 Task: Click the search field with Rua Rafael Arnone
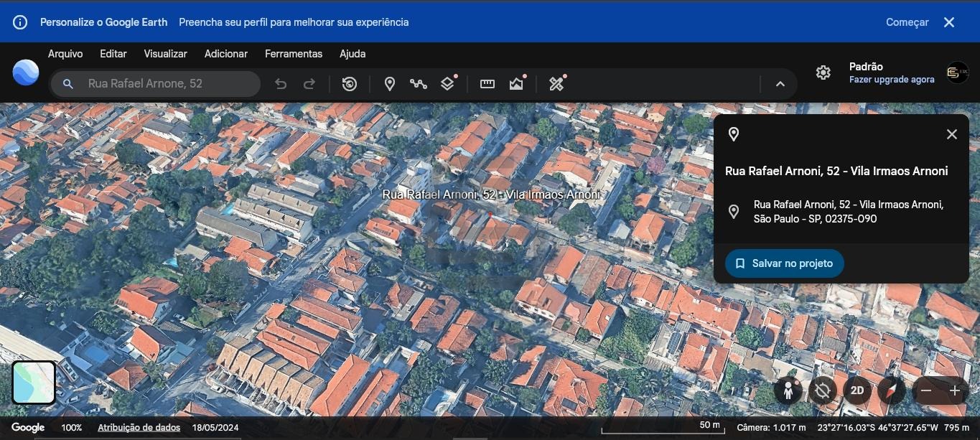tap(165, 84)
